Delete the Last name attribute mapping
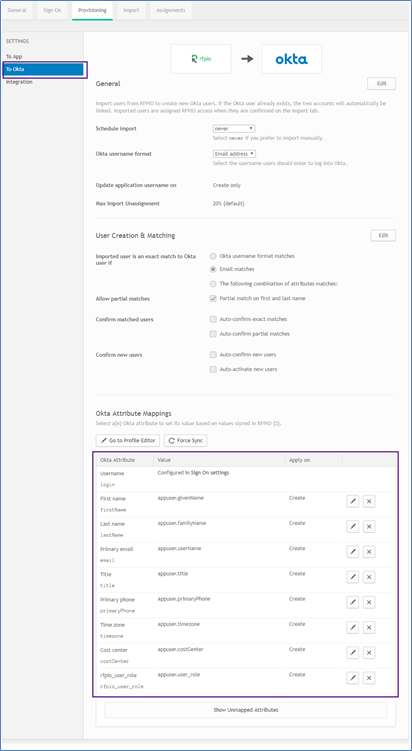Viewport: 412px width, 751px height. point(369,527)
